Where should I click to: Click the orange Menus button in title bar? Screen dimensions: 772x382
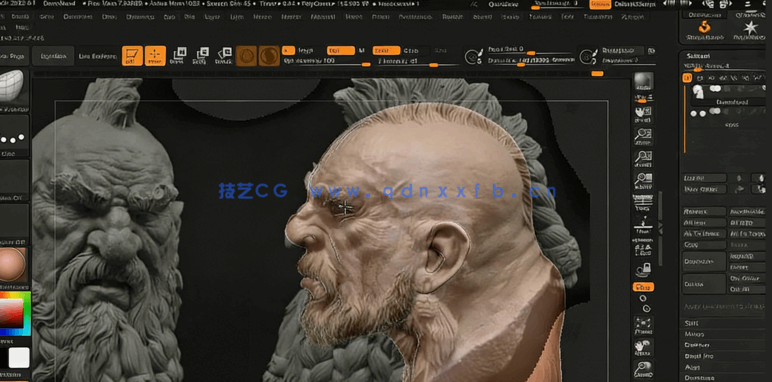tap(600, 4)
